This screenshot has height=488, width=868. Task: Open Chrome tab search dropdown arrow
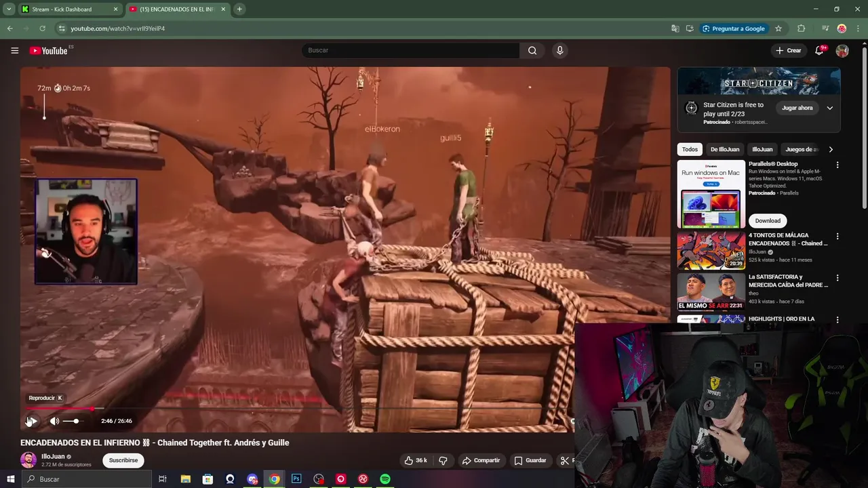[x=9, y=9]
